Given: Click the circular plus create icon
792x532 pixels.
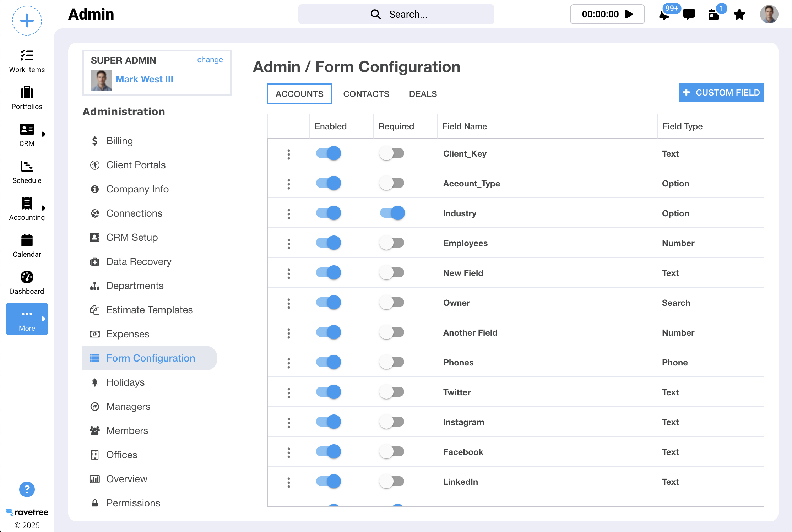Looking at the screenshot, I should pos(27,21).
